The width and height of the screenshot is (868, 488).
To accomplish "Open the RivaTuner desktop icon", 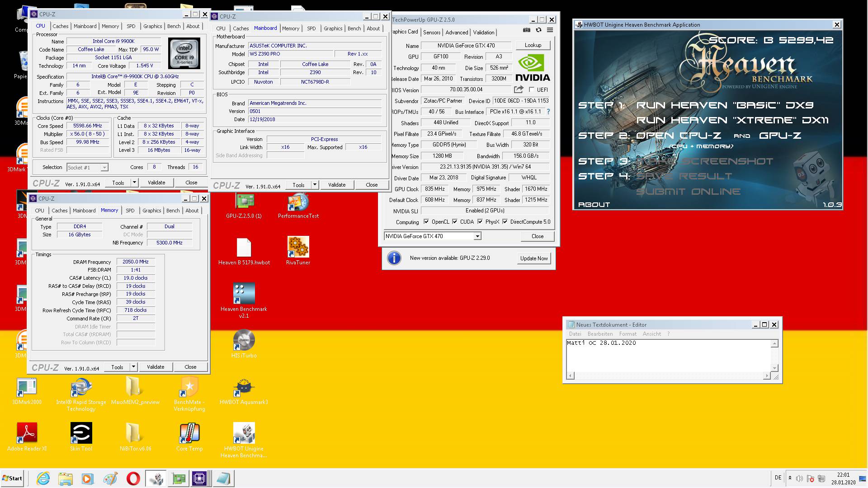I will tap(298, 252).
